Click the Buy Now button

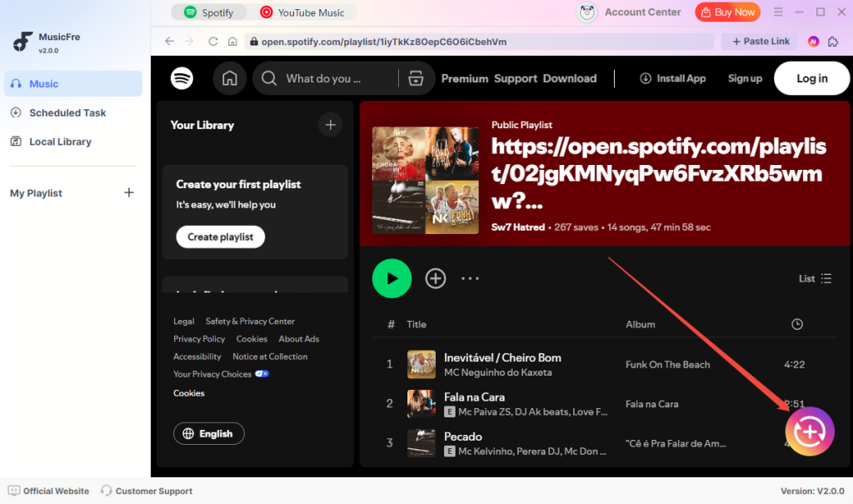(727, 12)
